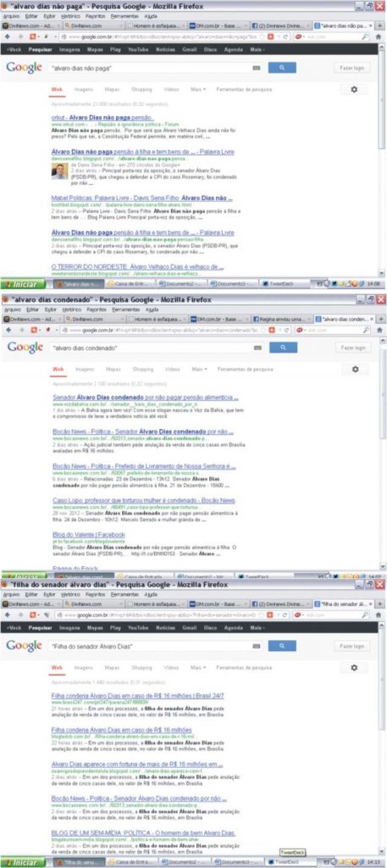Open 'Filha condena Alvaro Dias' Brasil 24/7 result
Screen dimensions: 387x868
(x=138, y=695)
